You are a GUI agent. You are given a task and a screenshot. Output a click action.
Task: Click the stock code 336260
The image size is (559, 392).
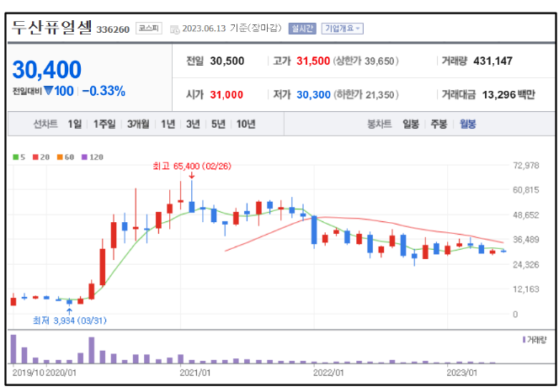(113, 29)
